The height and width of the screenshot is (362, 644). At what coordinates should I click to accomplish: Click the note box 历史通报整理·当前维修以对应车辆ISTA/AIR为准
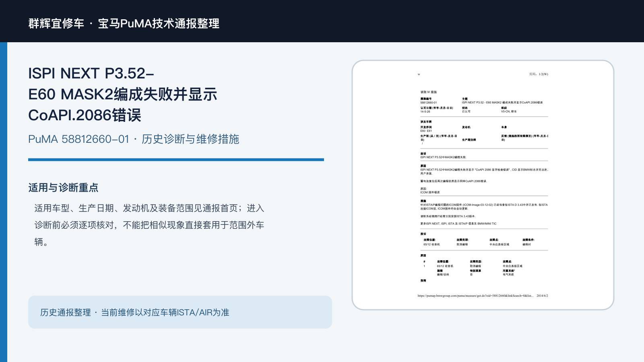coord(180,312)
